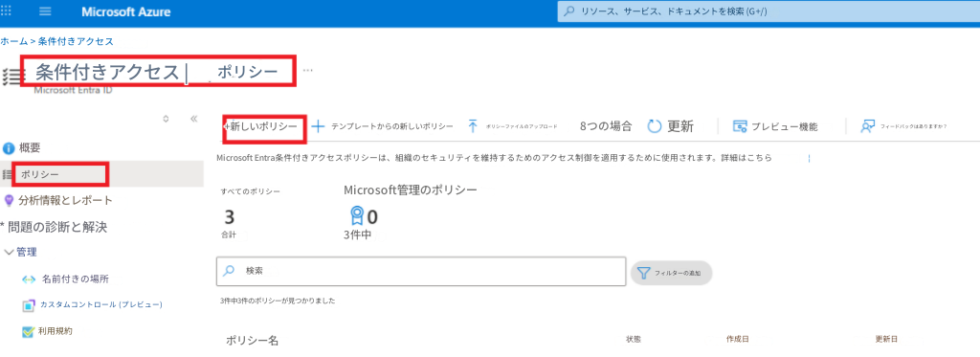Click the プレビュー機能 icon
This screenshot has width=980, height=357.
tap(740, 127)
